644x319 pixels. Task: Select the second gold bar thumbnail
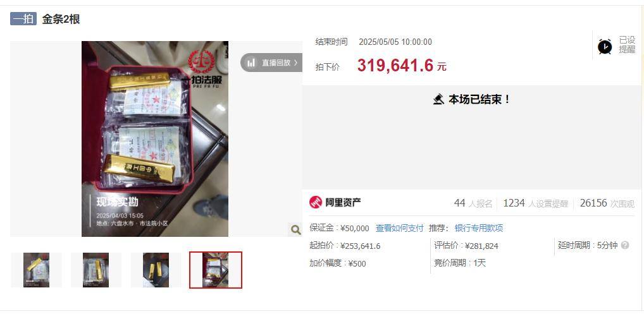pyautogui.click(x=96, y=270)
